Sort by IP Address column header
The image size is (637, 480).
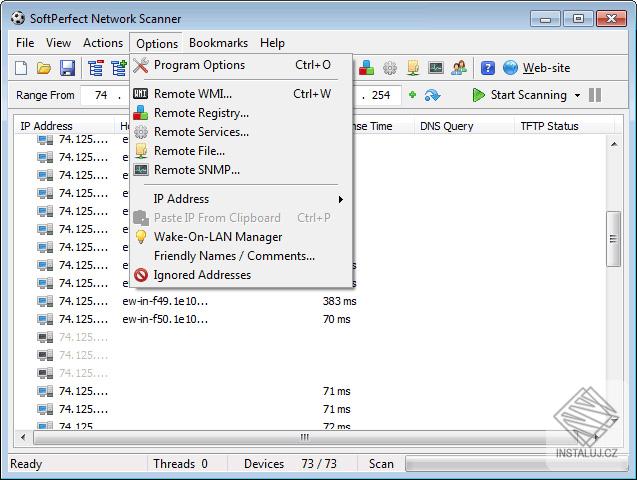pyautogui.click(x=64, y=126)
